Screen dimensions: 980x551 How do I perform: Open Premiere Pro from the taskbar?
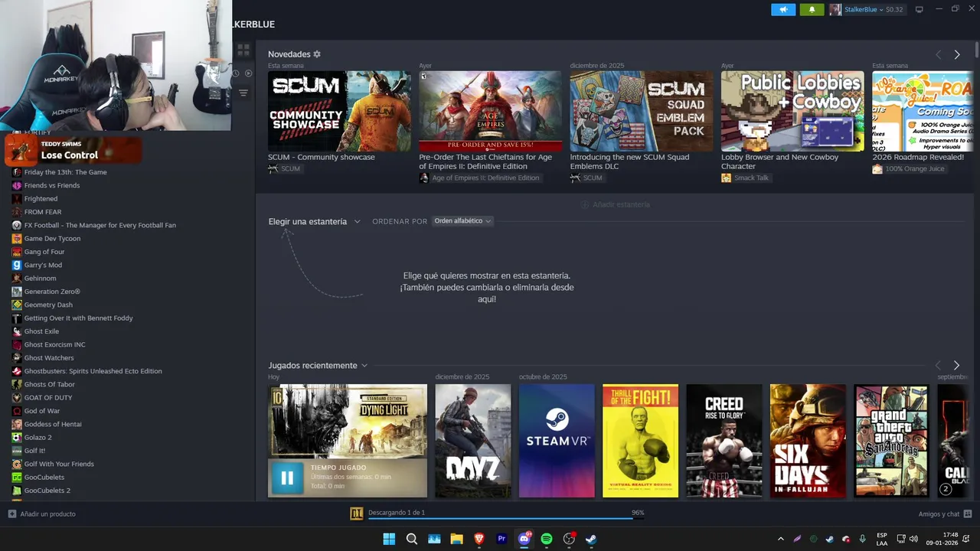(x=502, y=539)
